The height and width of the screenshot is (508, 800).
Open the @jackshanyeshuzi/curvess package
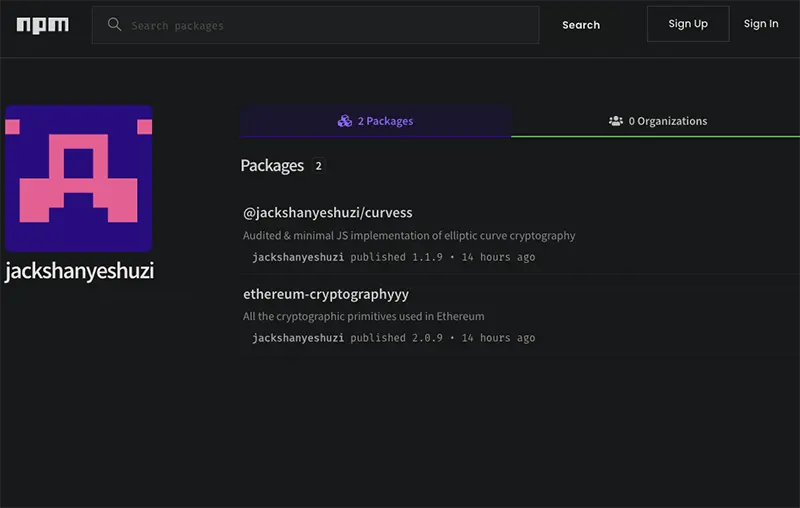click(x=328, y=213)
